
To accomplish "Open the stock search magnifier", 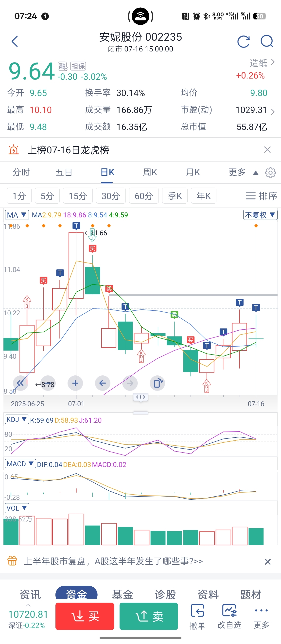I will click(x=267, y=41).
